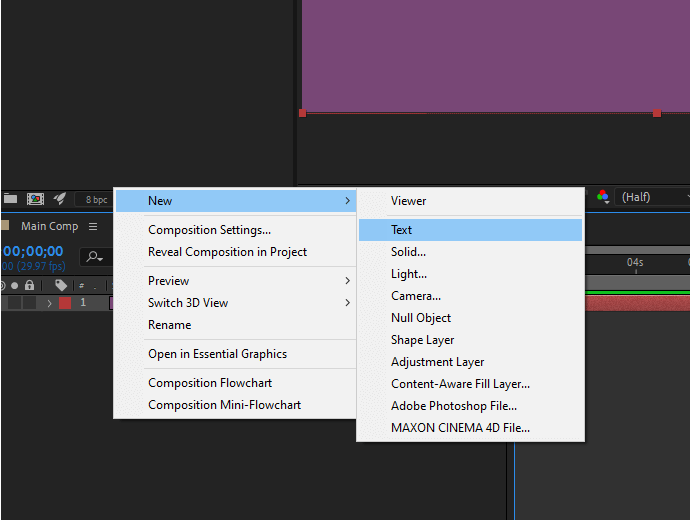Click the rocket icon beside 8 bpc
The height and width of the screenshot is (520, 690).
60,199
